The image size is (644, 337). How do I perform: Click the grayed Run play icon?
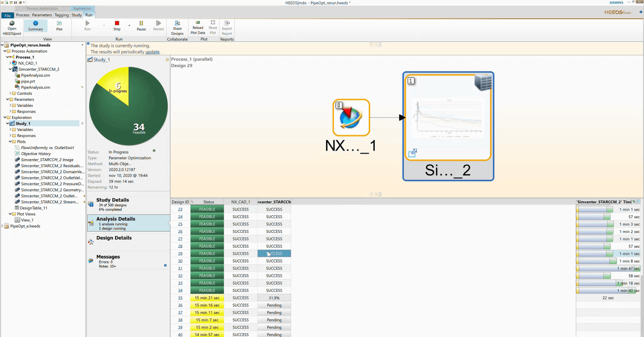[87, 26]
